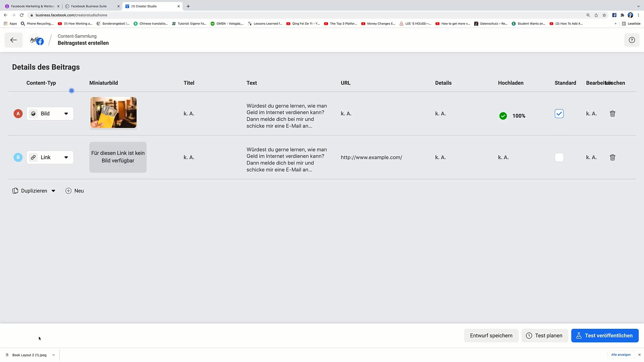Open Content-Typ dropdown showing Link

click(x=50, y=158)
